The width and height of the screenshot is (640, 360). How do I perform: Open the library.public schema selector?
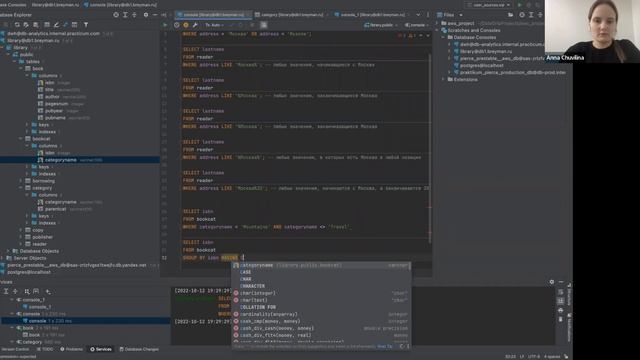(380, 25)
